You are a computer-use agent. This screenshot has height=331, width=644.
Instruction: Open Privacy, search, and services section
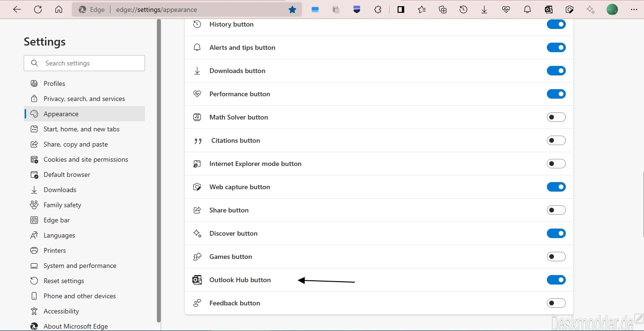pyautogui.click(x=84, y=99)
